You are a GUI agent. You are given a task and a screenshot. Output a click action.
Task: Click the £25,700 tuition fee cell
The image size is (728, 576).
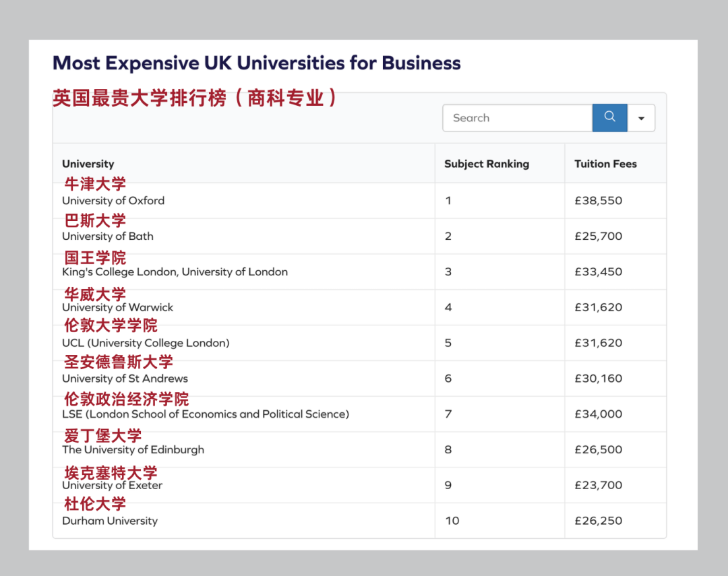[x=599, y=236]
